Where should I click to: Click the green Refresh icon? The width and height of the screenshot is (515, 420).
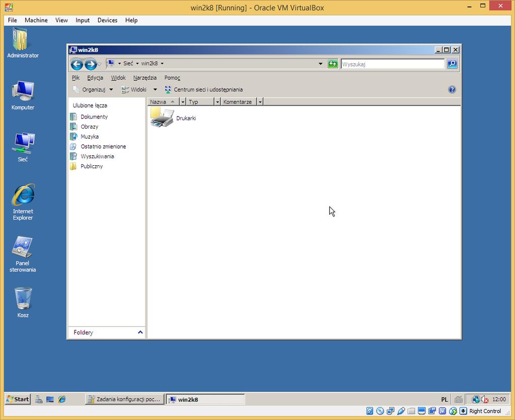pos(333,64)
